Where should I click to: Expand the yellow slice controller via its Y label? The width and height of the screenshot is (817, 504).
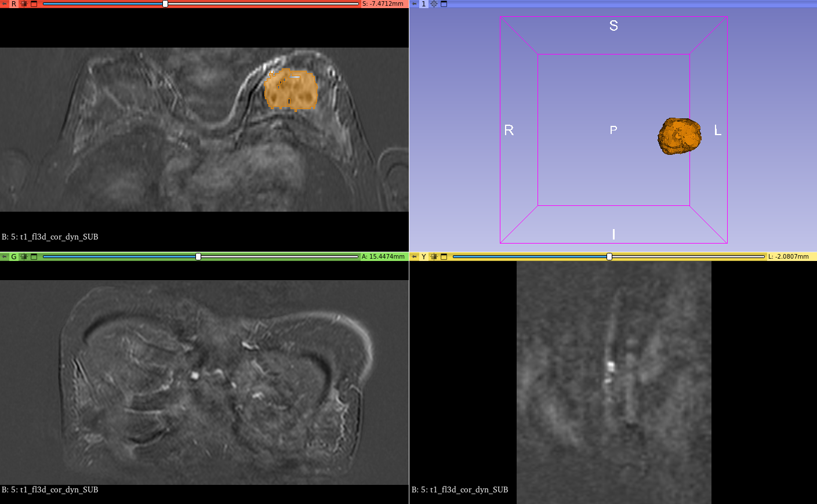423,256
